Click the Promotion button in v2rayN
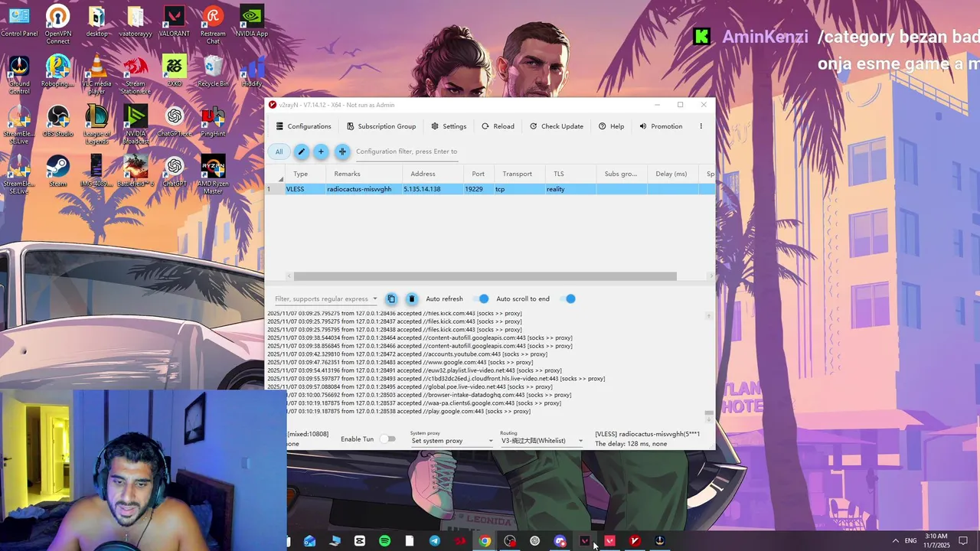The width and height of the screenshot is (980, 551). tap(661, 126)
